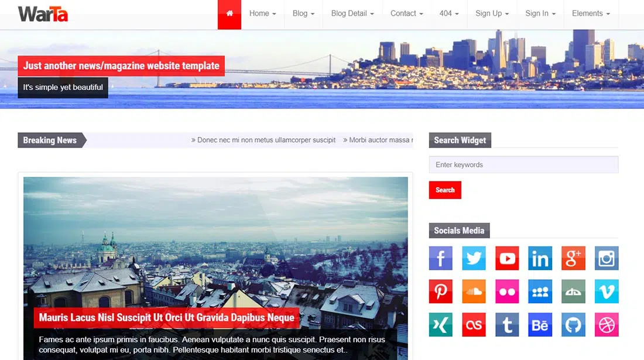Click the GitHub social icon

(573, 325)
